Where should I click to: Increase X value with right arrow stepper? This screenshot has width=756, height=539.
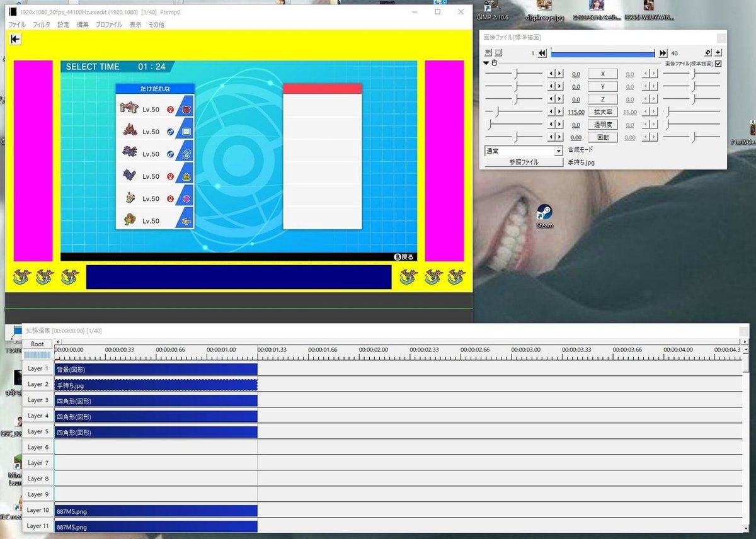click(x=559, y=74)
